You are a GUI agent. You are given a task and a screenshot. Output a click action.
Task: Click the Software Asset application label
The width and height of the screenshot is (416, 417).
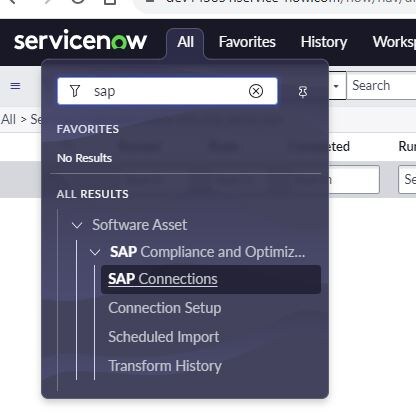click(x=139, y=225)
